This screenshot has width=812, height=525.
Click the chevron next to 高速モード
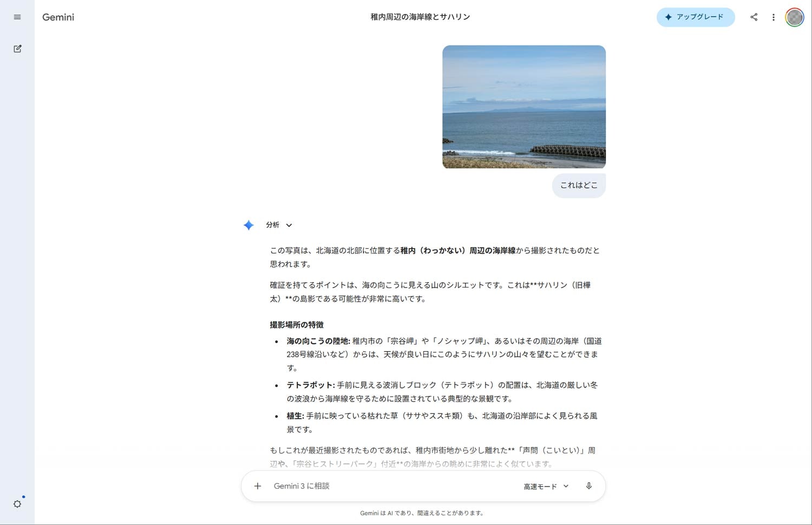click(x=566, y=486)
